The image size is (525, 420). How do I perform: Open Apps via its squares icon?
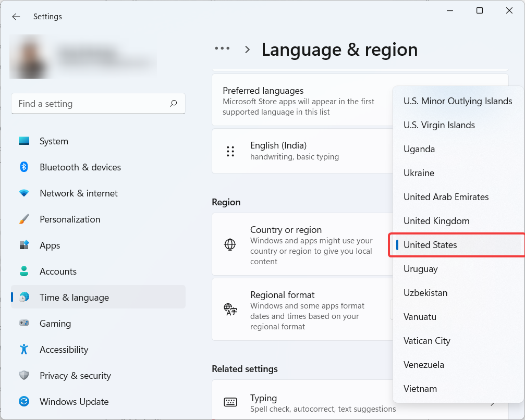24,245
